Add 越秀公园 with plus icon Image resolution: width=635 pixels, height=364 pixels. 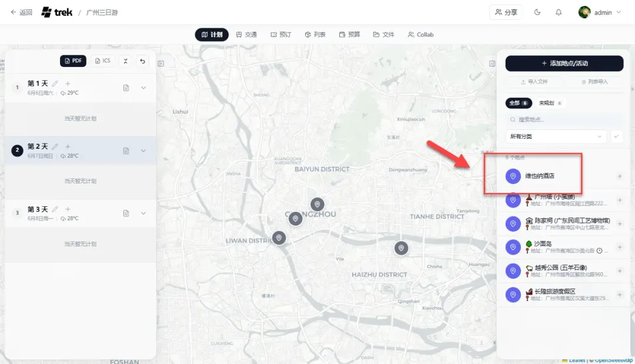(620, 271)
